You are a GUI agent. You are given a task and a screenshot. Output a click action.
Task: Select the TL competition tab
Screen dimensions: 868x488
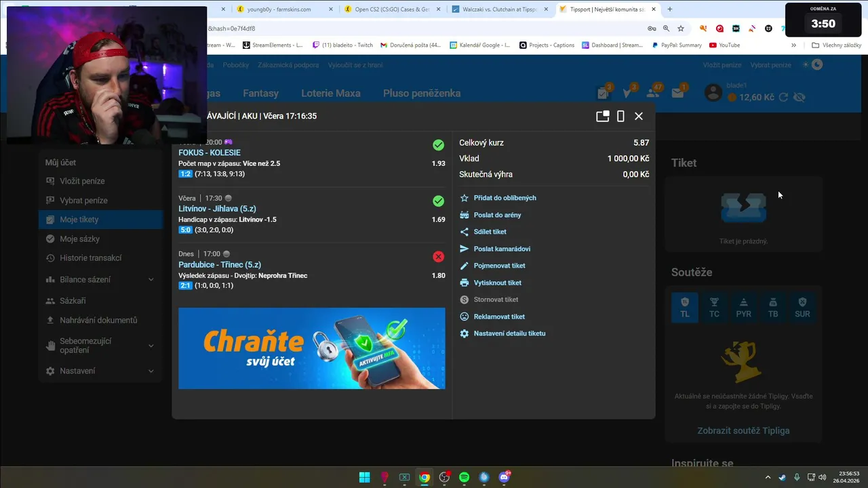pos(685,307)
